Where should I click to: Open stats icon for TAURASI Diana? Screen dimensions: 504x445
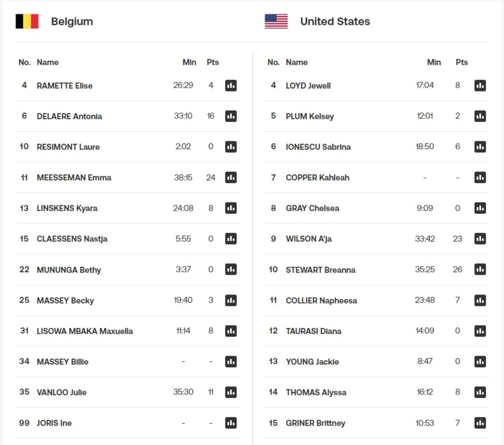click(480, 331)
